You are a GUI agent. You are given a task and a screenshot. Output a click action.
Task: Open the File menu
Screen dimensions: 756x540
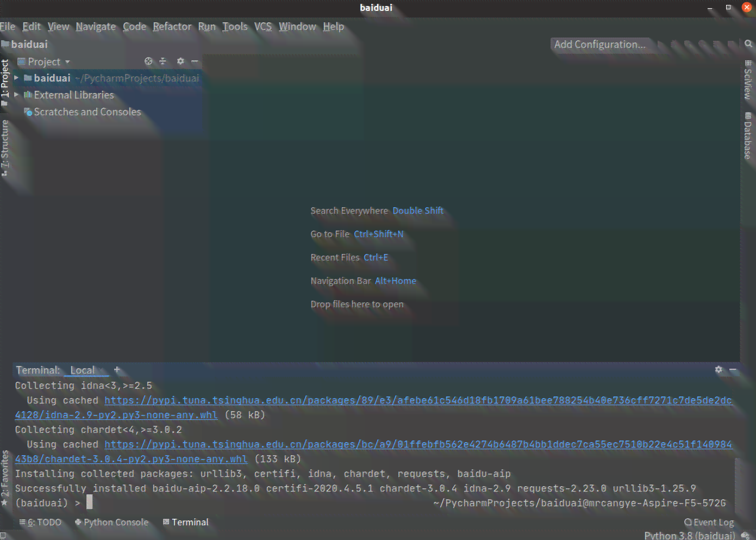coord(8,27)
